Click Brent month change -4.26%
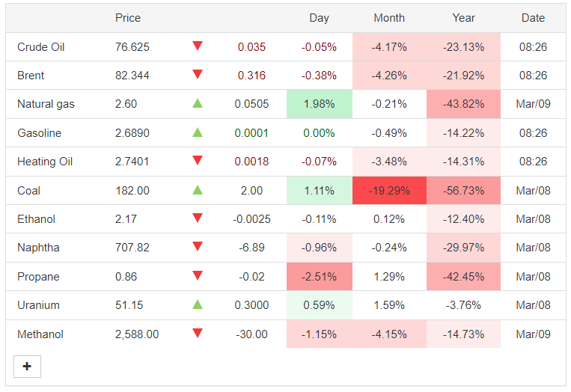 [389, 76]
